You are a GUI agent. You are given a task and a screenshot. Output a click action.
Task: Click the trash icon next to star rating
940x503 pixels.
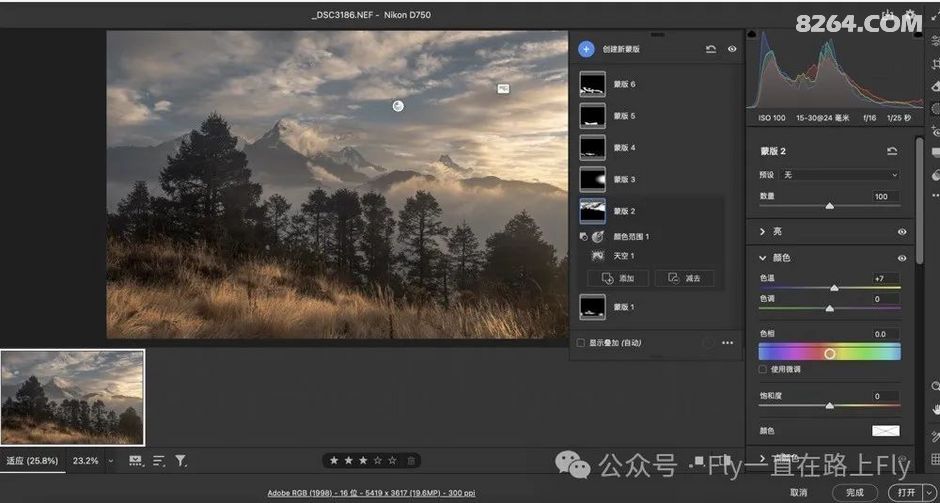pyautogui.click(x=411, y=461)
